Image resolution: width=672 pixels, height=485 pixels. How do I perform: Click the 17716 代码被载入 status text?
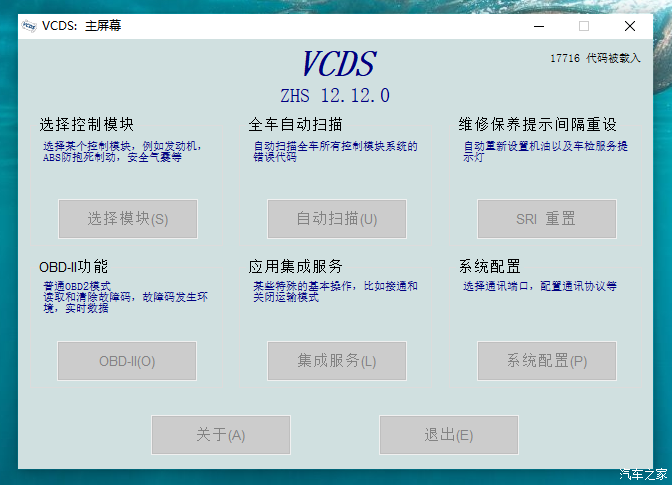[595, 58]
